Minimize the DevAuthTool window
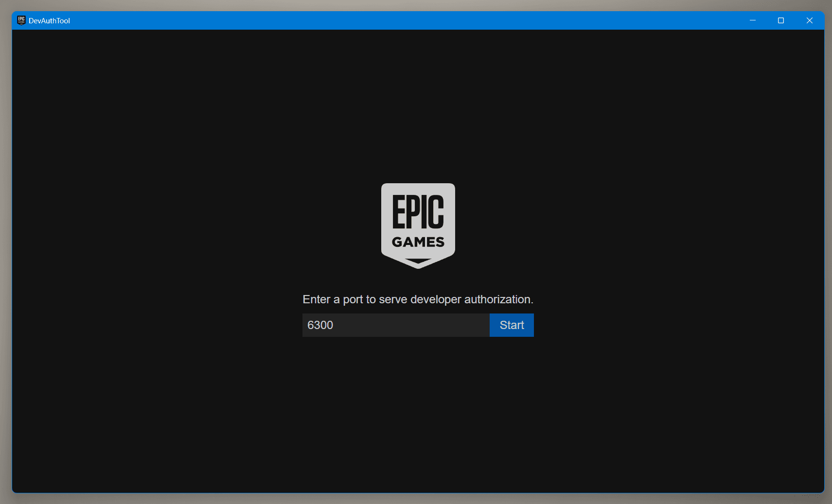This screenshot has height=504, width=832. point(753,20)
